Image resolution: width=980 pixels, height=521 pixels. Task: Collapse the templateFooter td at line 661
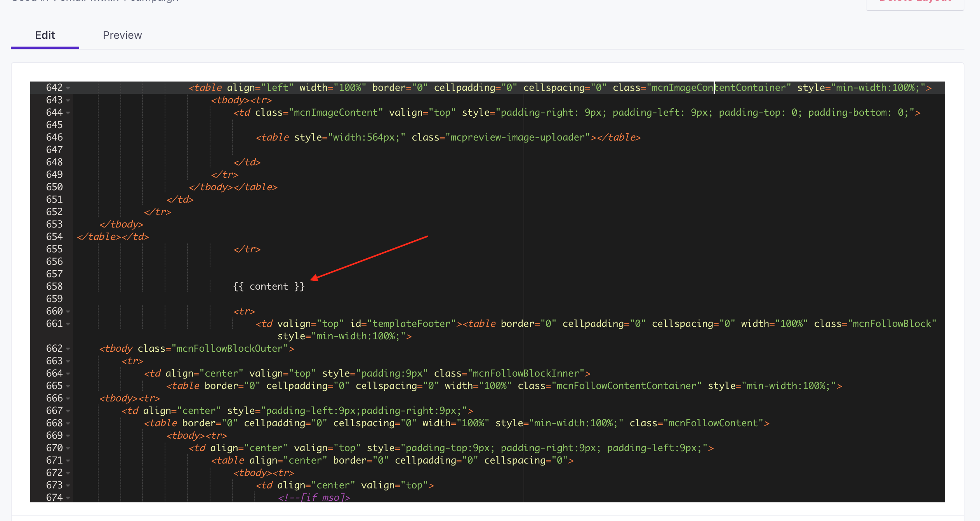pos(68,324)
